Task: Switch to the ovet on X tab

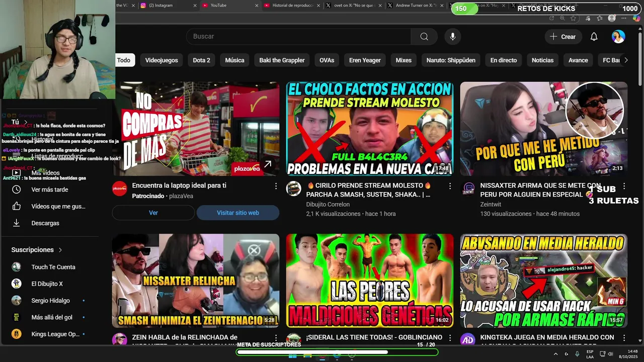Action: [x=353, y=6]
